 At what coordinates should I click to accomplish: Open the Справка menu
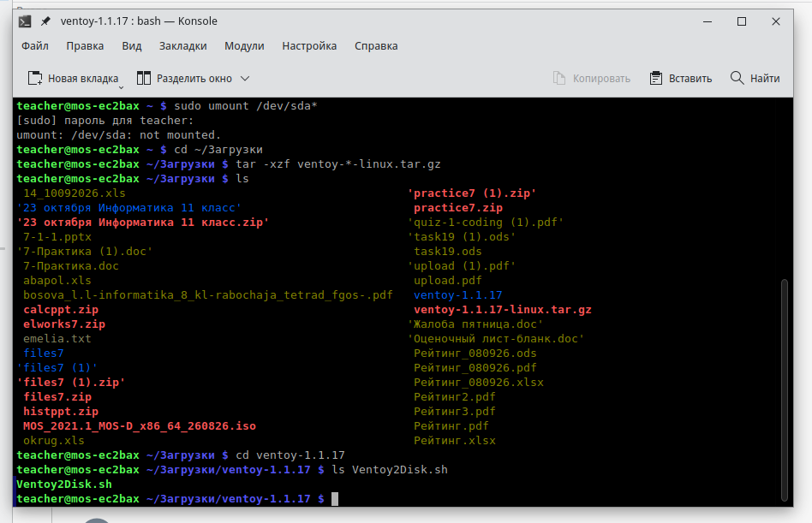click(376, 46)
